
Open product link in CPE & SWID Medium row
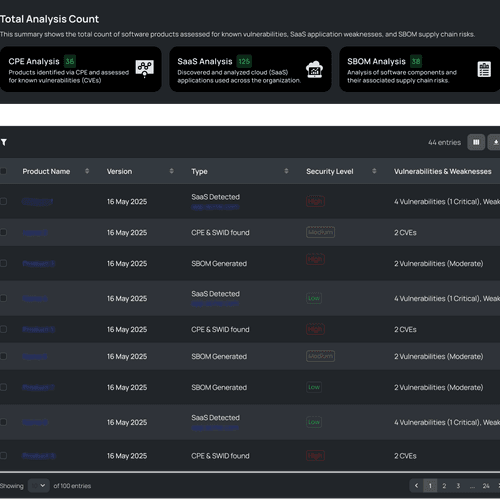click(35, 232)
